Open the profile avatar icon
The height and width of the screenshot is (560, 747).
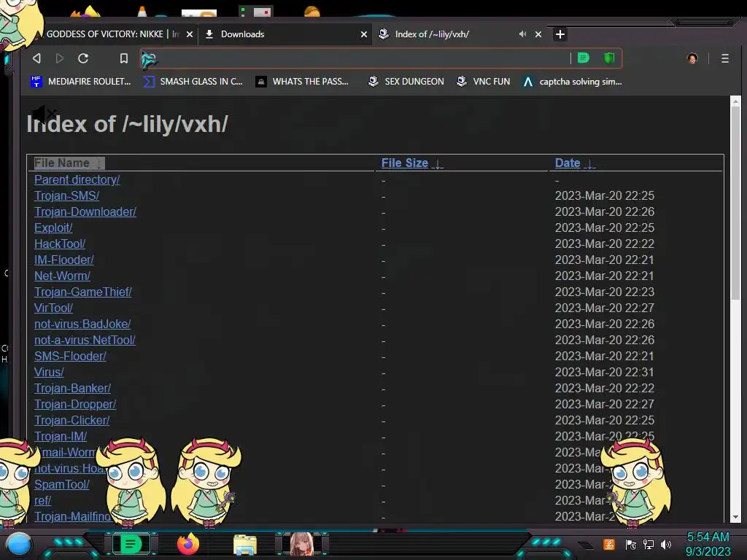tap(692, 58)
